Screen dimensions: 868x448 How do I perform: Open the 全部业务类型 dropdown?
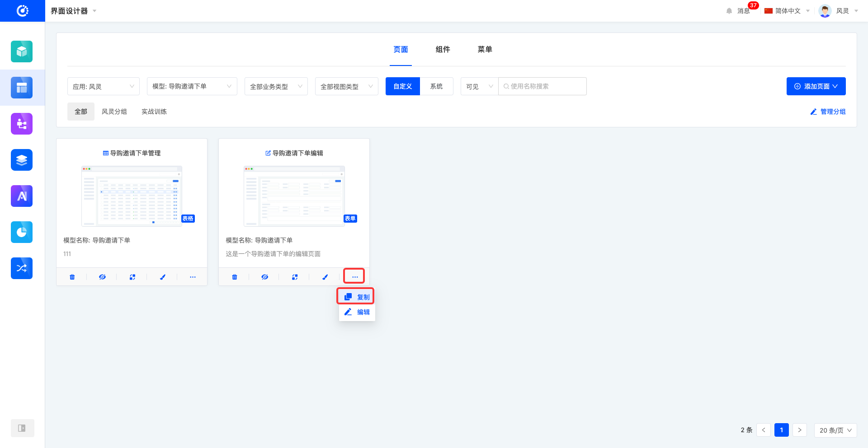[276, 86]
